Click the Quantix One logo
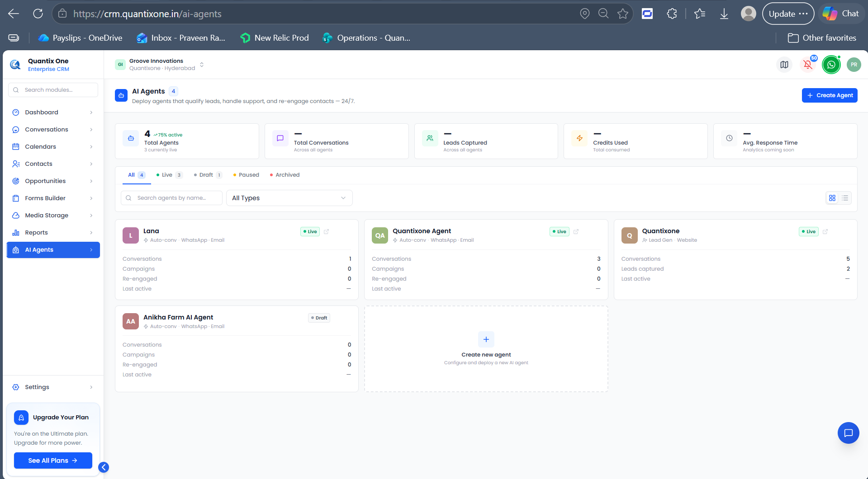868x479 pixels. point(15,65)
